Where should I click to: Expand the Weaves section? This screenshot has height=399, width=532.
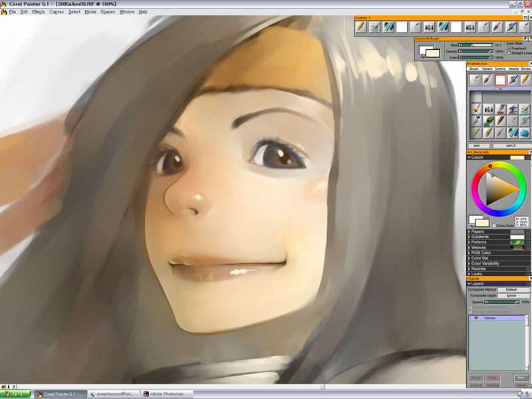point(469,247)
